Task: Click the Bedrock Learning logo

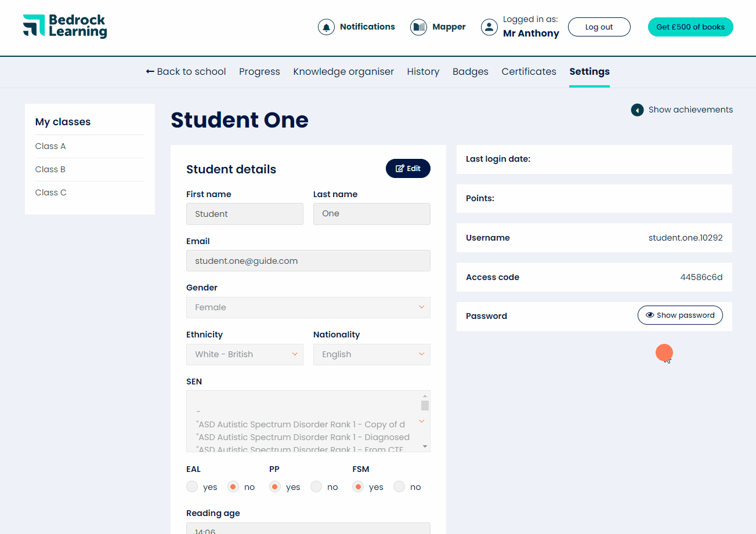Action: [x=64, y=26]
